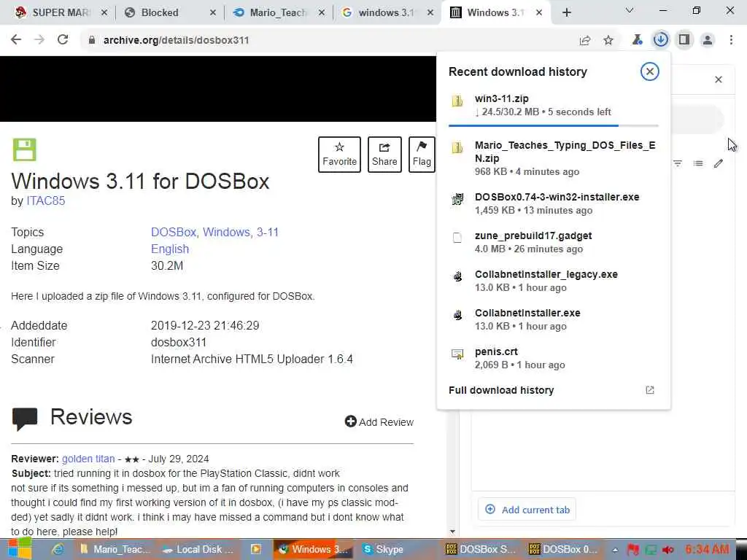This screenshot has width=747, height=560.
Task: Click Add Review
Action: 379,422
